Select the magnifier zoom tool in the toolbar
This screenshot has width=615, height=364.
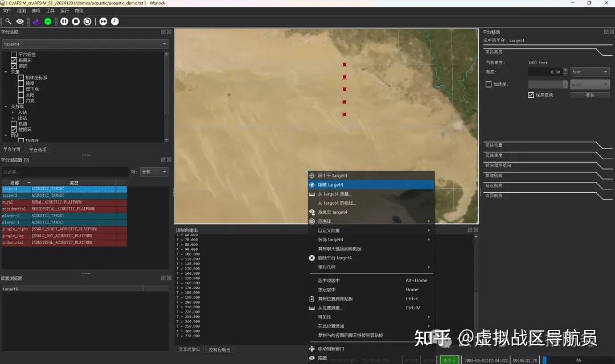point(8,21)
